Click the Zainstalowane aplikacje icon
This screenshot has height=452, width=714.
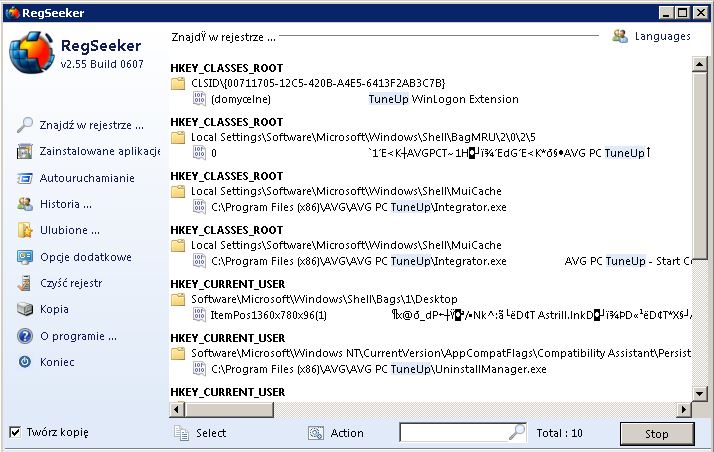pos(25,151)
